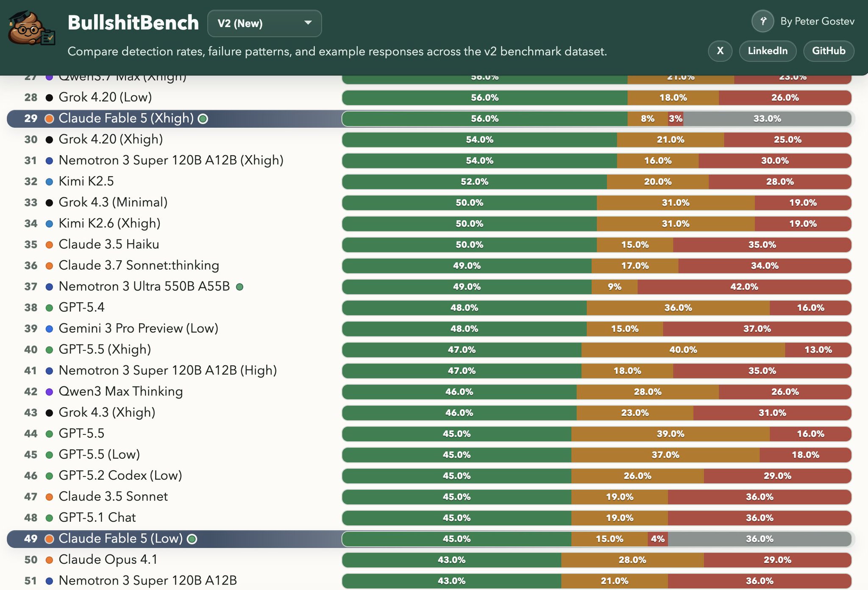The width and height of the screenshot is (868, 590).
Task: Open the V2 (New) version dropdown
Action: coord(264,23)
